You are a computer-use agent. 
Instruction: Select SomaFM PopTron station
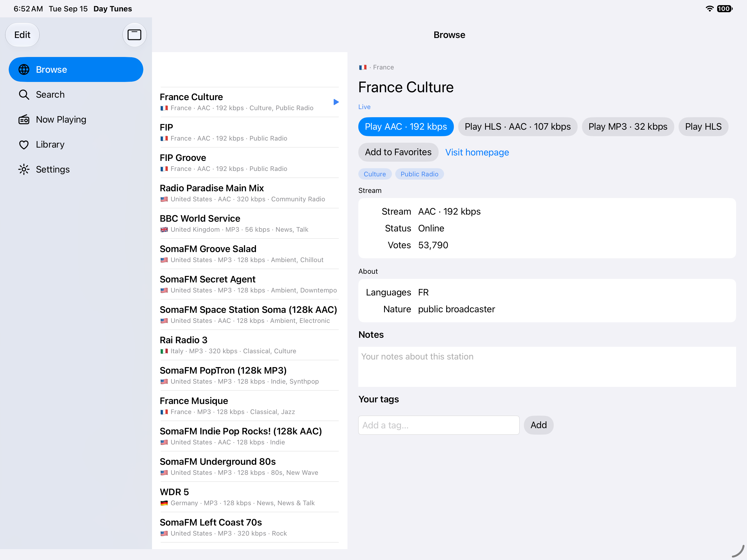coord(249,375)
